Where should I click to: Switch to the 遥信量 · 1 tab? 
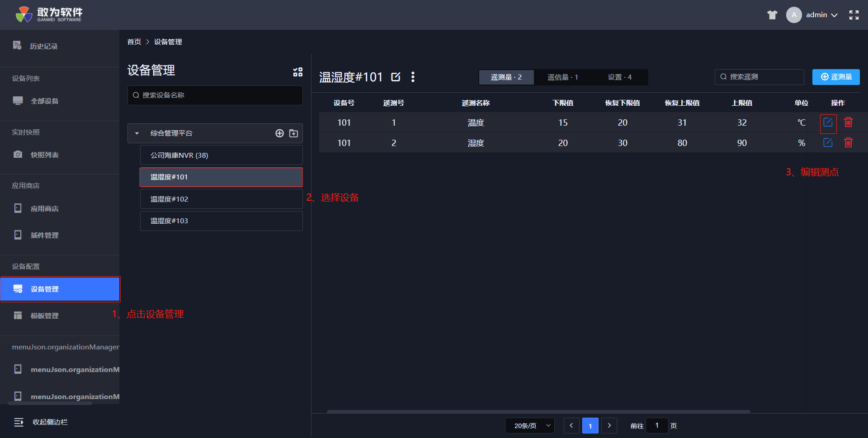563,77
